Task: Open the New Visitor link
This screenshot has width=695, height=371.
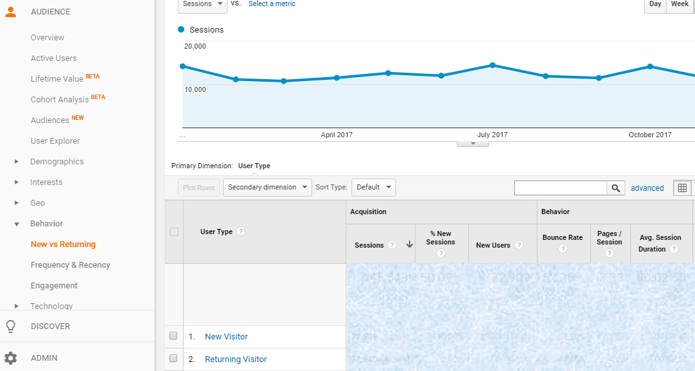Action: [x=226, y=336]
